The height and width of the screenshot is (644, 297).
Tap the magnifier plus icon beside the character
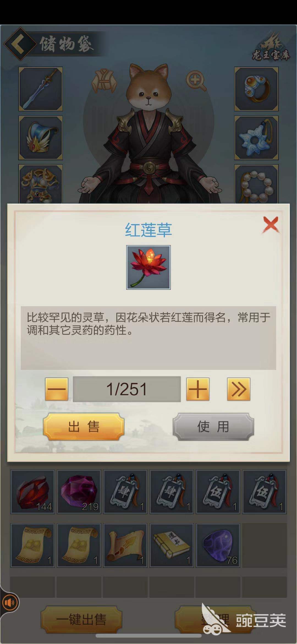tap(196, 81)
